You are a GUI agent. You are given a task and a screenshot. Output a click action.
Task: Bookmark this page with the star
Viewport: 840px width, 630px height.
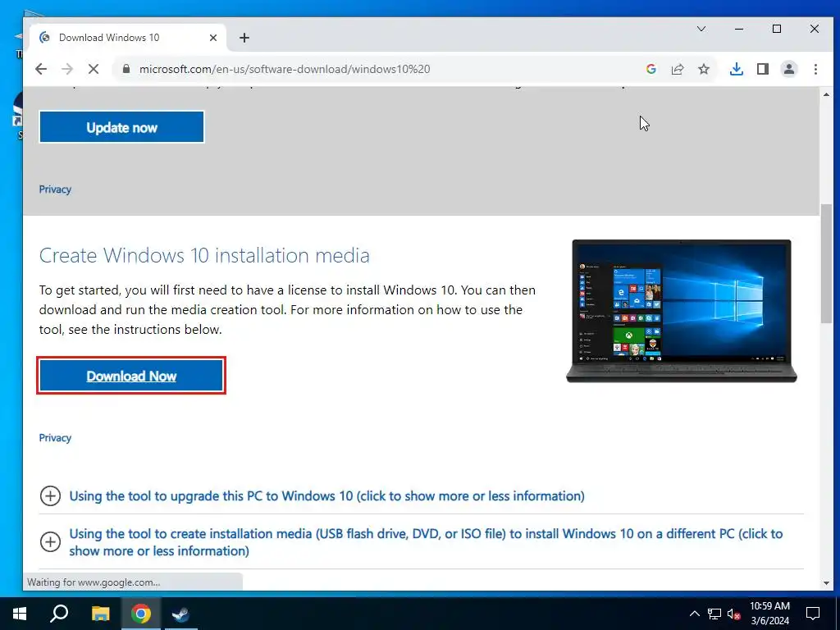click(x=703, y=69)
